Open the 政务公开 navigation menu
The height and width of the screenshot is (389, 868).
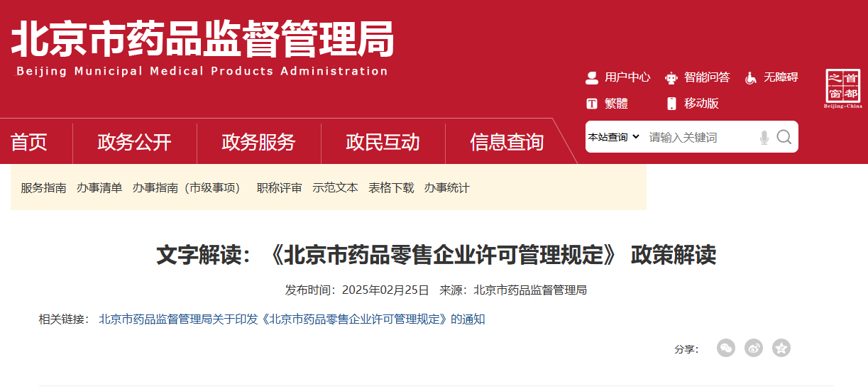pyautogui.click(x=134, y=142)
